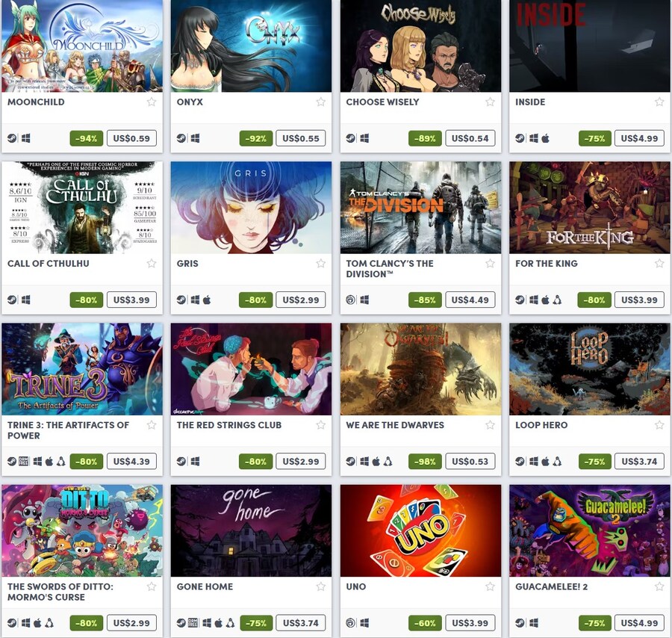Click DRM Free icon under Trine 3
Viewport: 672px width, 638px height.
[24, 462]
